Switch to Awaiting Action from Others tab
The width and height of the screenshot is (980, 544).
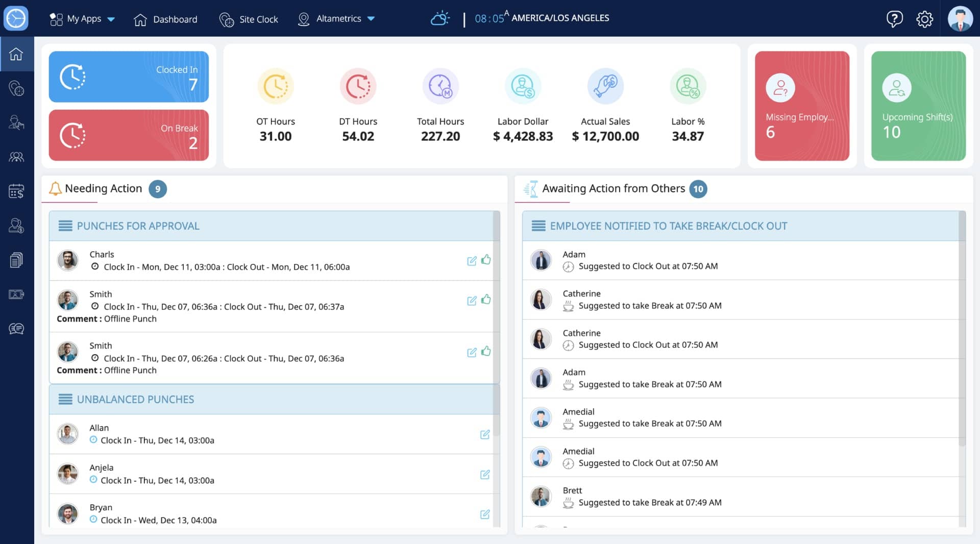point(615,189)
